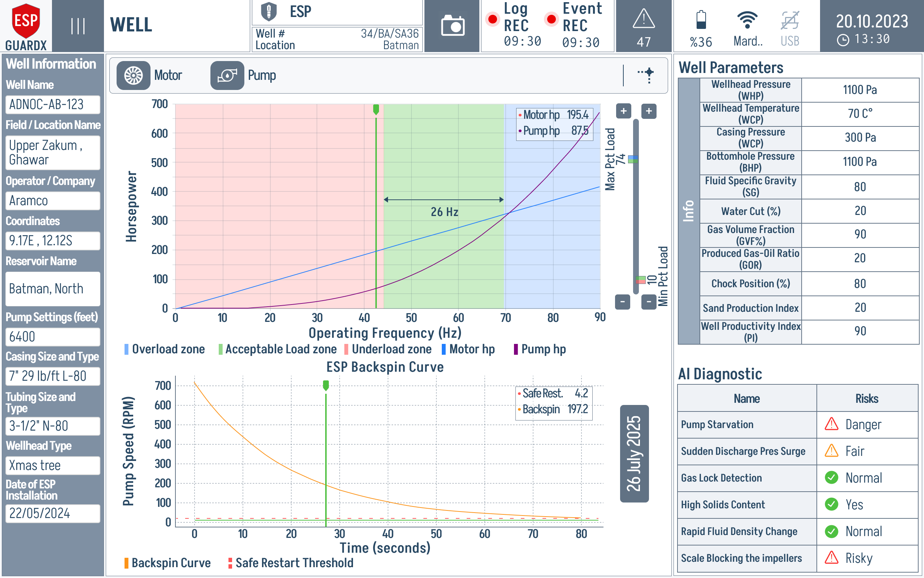The image size is (924, 578).
Task: Toggle Safe Restart Threshold legend entry
Action: click(x=291, y=563)
